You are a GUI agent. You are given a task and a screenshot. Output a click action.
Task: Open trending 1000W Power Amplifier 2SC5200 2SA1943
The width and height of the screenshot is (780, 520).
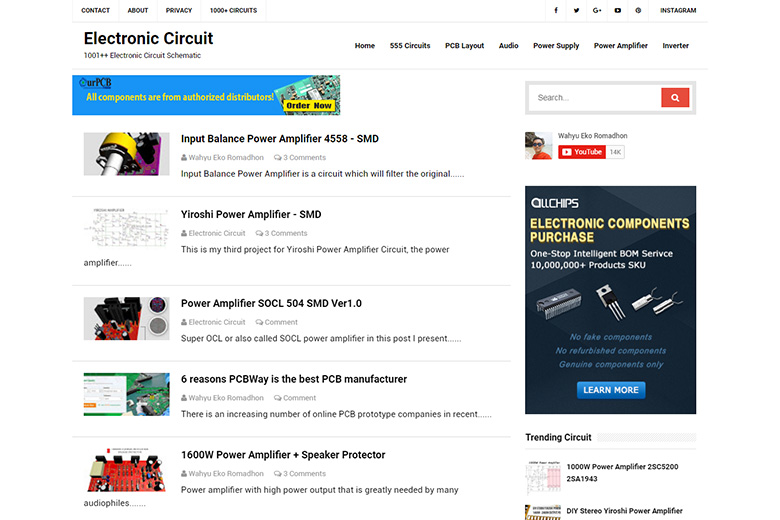(622, 473)
